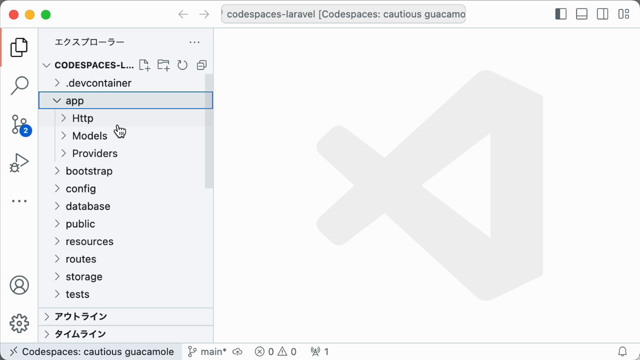Screen dimensions: 640x360
Task: Toggle the secondary side bar visibility
Action: click(x=602, y=14)
